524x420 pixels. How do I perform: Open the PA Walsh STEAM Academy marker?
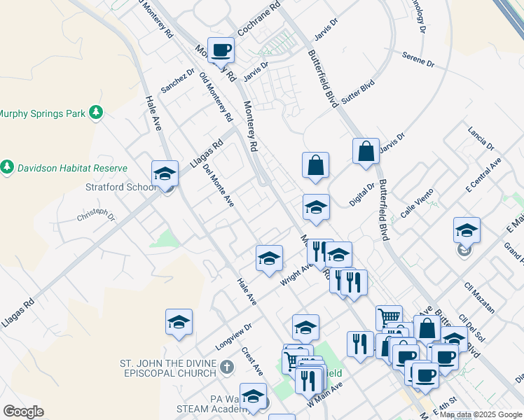(253, 396)
